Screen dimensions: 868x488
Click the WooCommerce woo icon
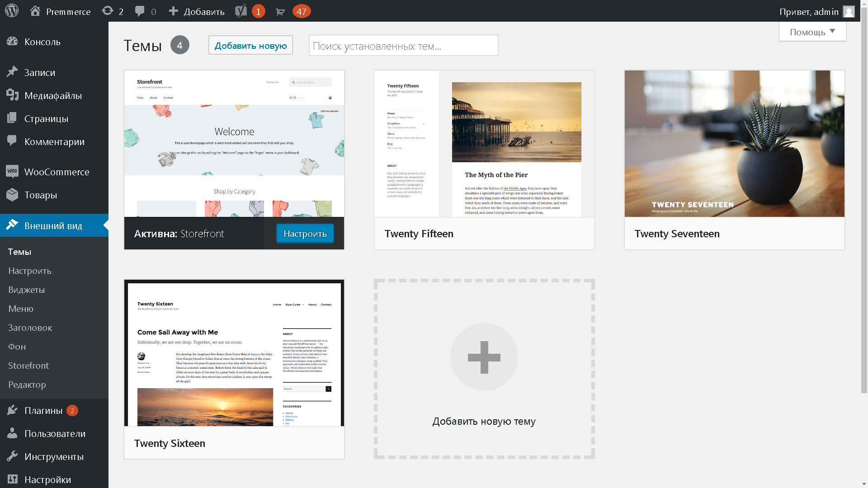click(x=12, y=172)
